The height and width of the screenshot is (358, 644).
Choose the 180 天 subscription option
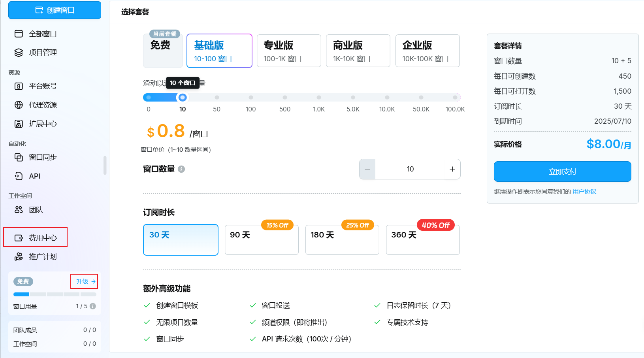(342, 240)
